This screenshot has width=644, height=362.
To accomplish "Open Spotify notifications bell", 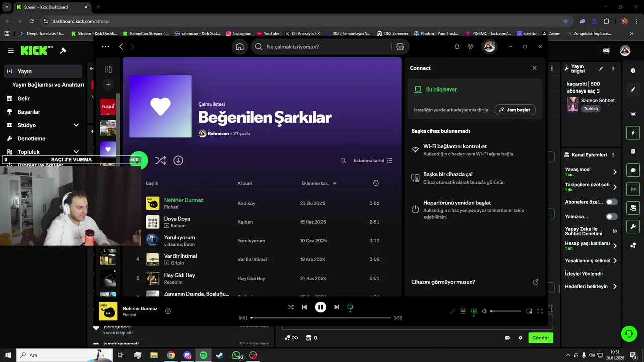I will pyautogui.click(x=457, y=47).
